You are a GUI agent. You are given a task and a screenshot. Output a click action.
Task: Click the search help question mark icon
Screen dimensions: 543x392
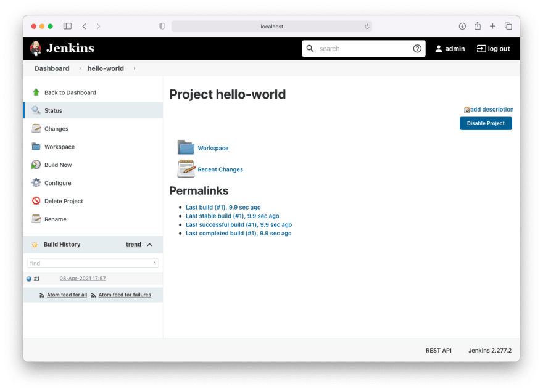pyautogui.click(x=417, y=49)
